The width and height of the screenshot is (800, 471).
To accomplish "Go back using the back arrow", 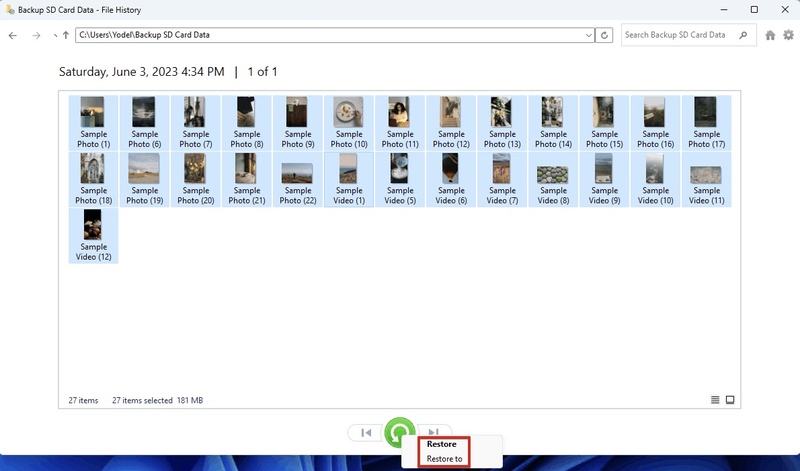I will pyautogui.click(x=13, y=35).
